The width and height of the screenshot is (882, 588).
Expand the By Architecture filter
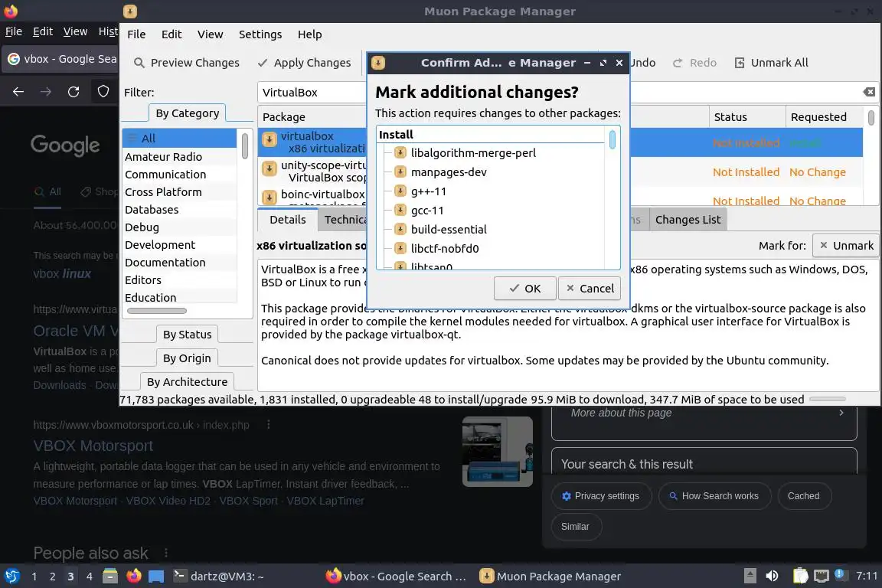coord(188,381)
